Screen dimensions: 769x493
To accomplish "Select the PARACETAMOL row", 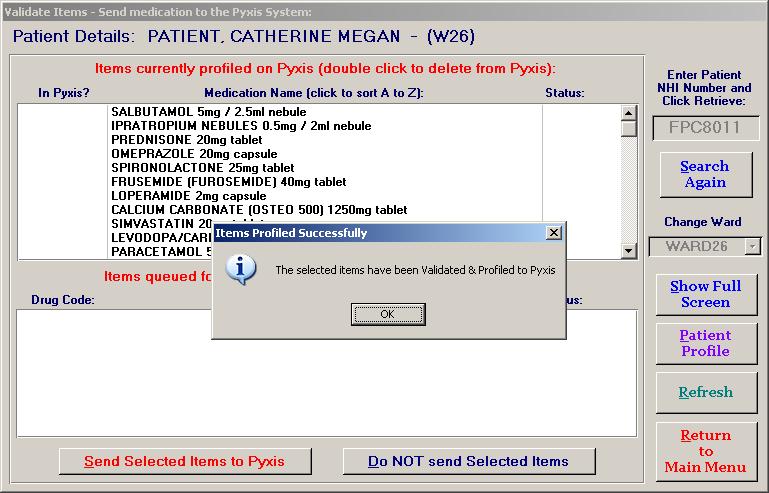I will click(x=162, y=252).
